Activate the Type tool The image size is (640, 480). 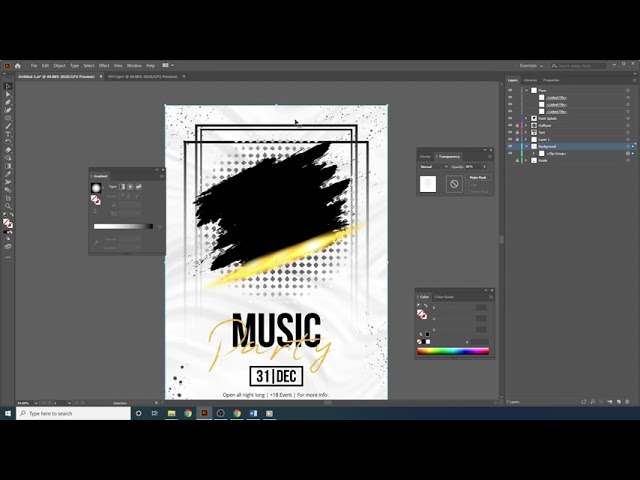pyautogui.click(x=8, y=134)
